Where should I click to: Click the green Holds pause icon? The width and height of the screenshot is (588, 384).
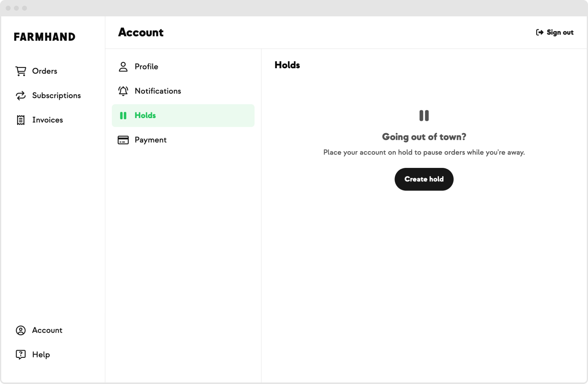pyautogui.click(x=123, y=116)
